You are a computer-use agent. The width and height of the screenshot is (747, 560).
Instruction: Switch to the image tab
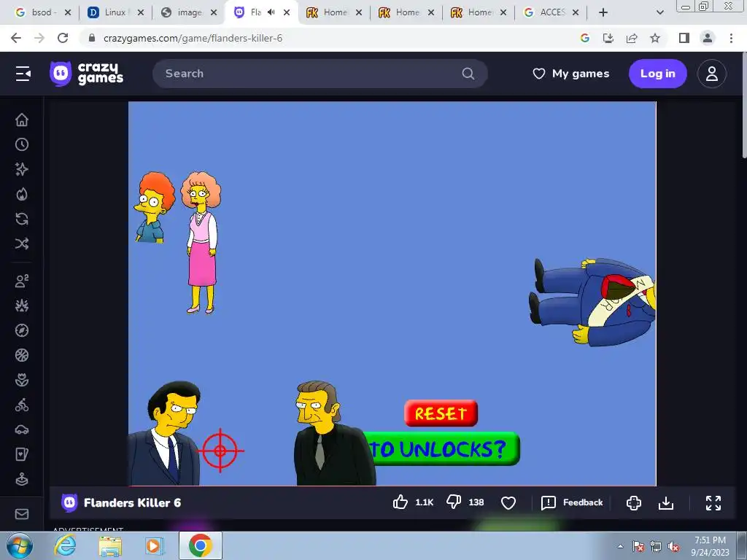(x=190, y=12)
